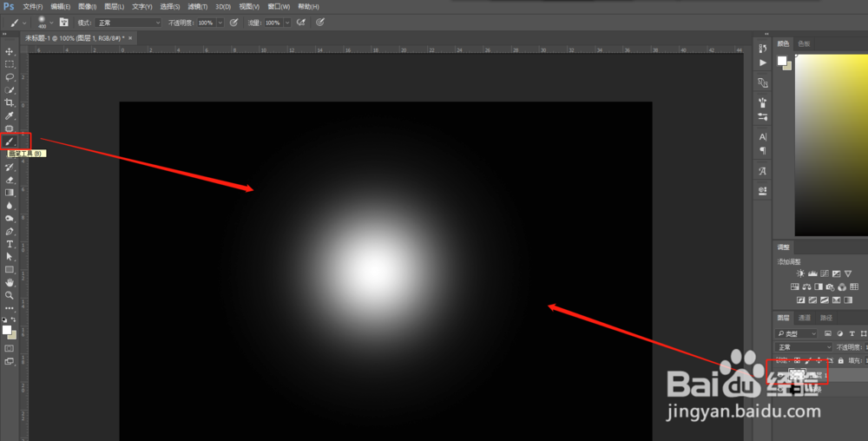This screenshot has width=868, height=441.
Task: Toggle pressure control for size
Action: 320,23
